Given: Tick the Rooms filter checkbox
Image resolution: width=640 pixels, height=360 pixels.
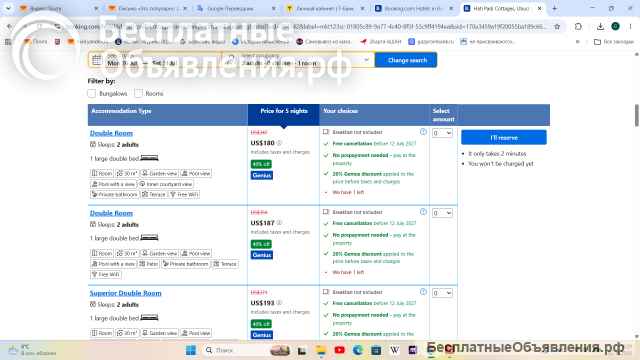Looking at the screenshot, I should point(138,93).
